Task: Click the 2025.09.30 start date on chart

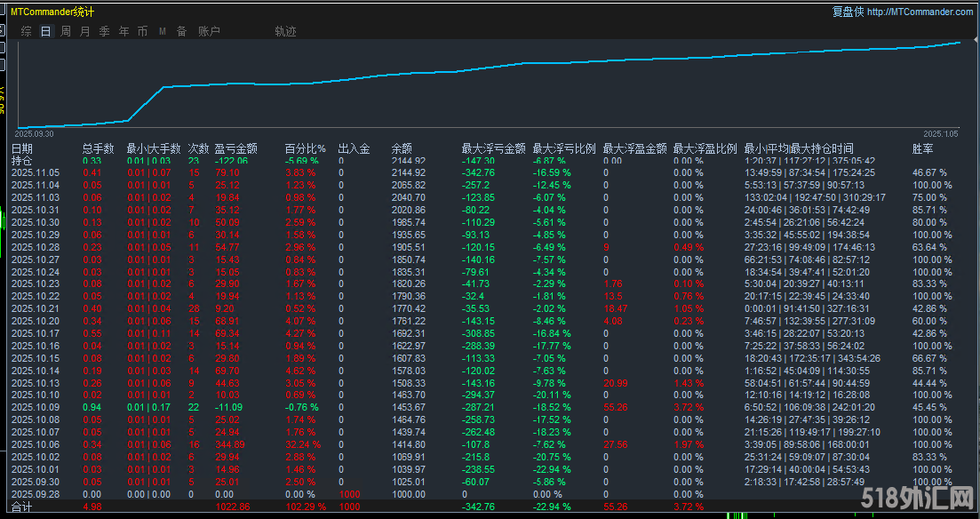Action: pyautogui.click(x=35, y=133)
